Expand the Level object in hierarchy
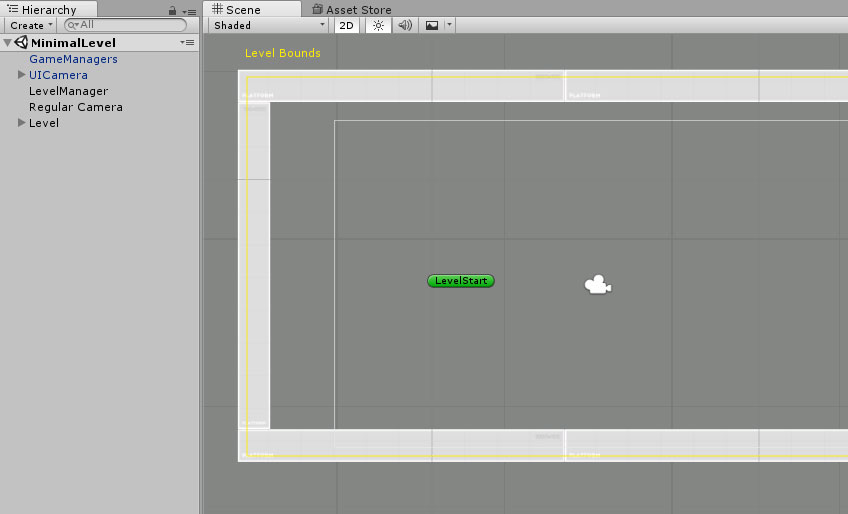 [x=22, y=123]
